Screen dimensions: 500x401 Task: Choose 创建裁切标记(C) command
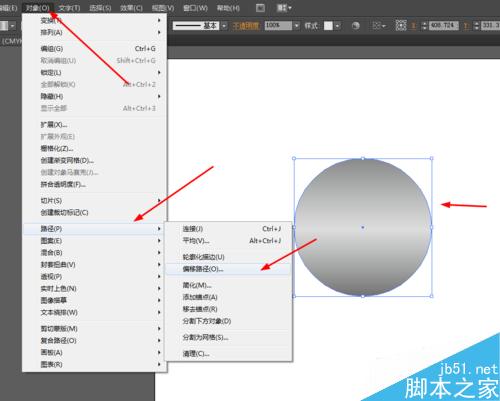[x=94, y=213]
